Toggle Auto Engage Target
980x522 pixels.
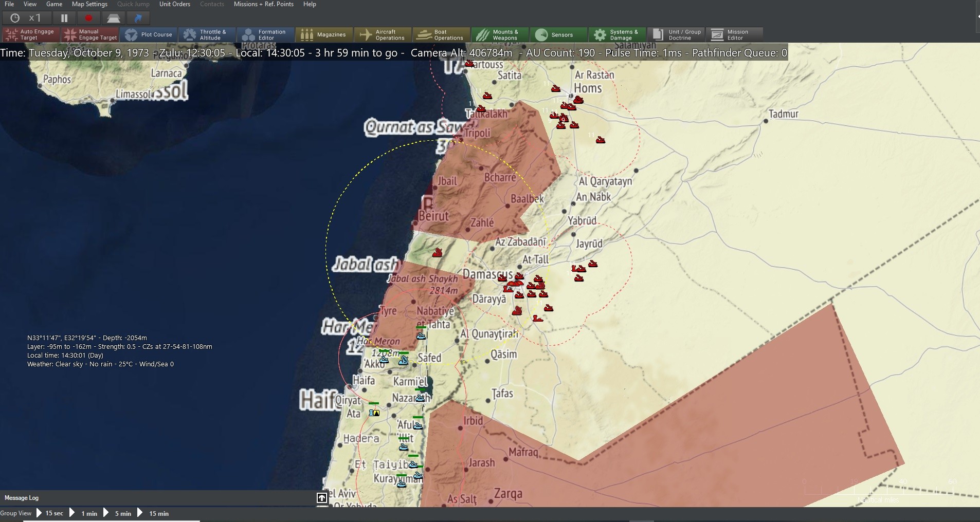point(29,34)
